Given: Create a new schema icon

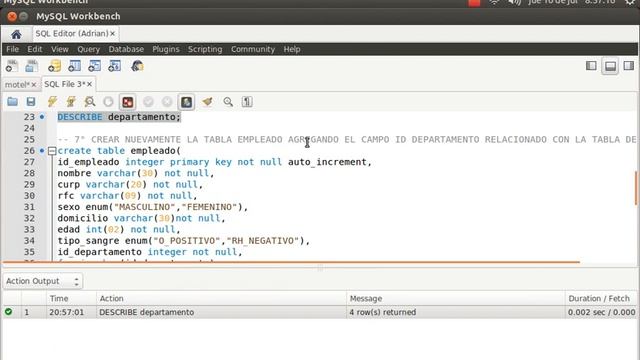Looking at the screenshot, I should 54,66.
